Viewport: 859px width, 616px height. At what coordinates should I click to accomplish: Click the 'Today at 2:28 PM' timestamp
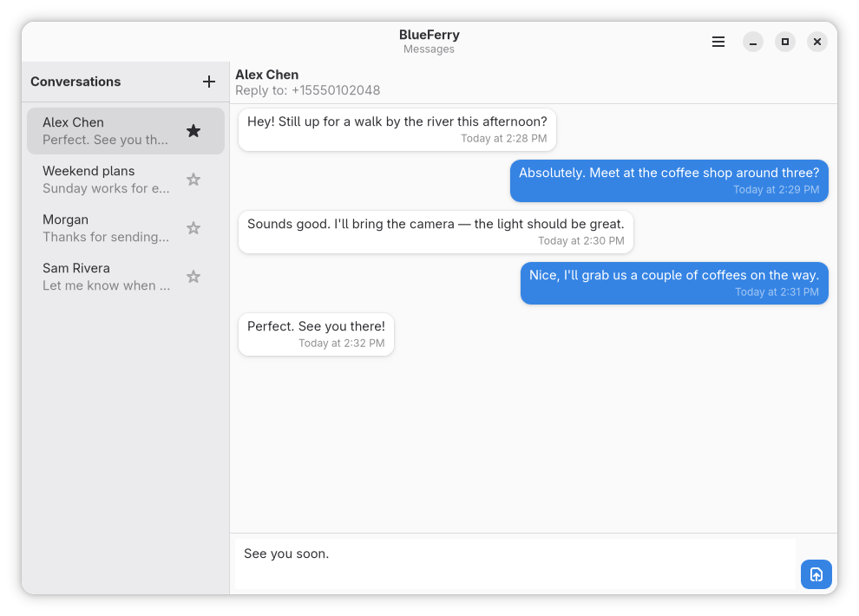point(503,139)
